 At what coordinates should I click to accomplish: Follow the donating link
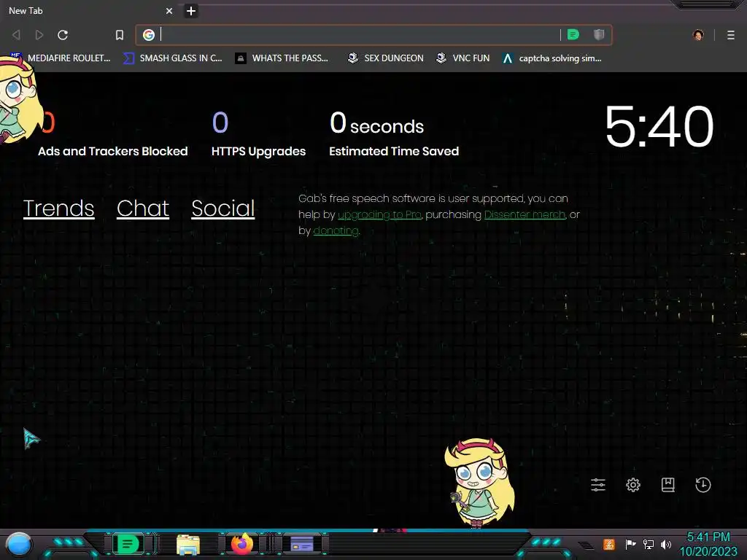pos(336,231)
